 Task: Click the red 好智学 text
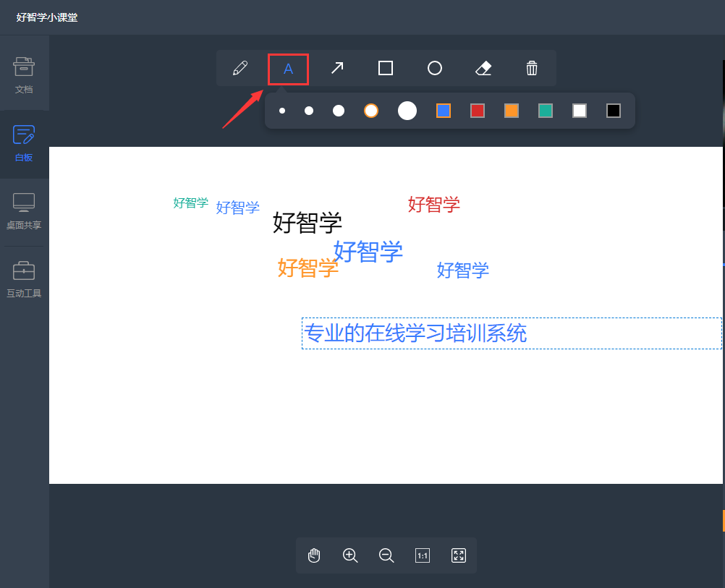click(x=433, y=204)
